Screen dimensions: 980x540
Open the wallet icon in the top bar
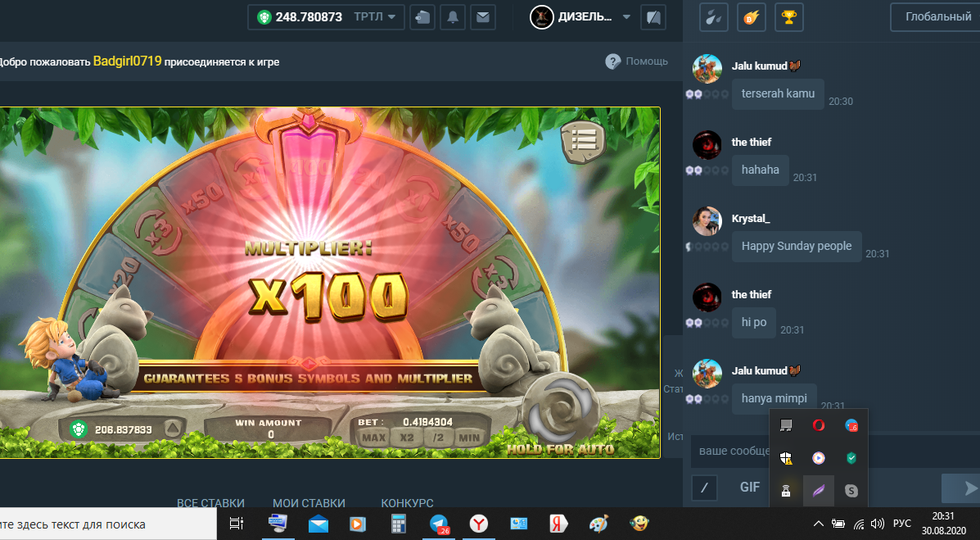coord(422,17)
